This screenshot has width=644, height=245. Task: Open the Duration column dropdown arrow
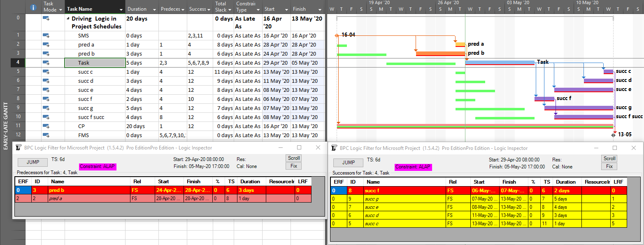(154, 9)
